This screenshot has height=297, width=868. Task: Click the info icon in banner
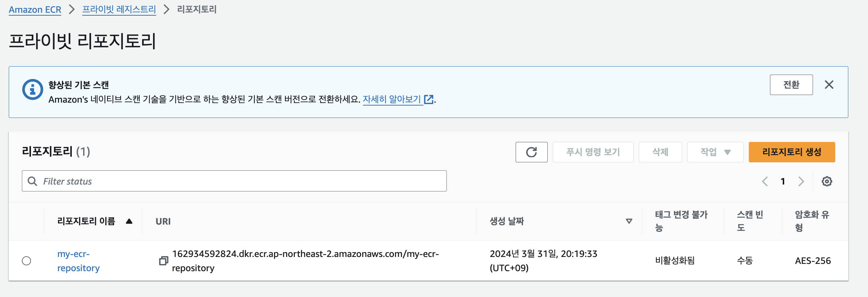pyautogui.click(x=33, y=89)
